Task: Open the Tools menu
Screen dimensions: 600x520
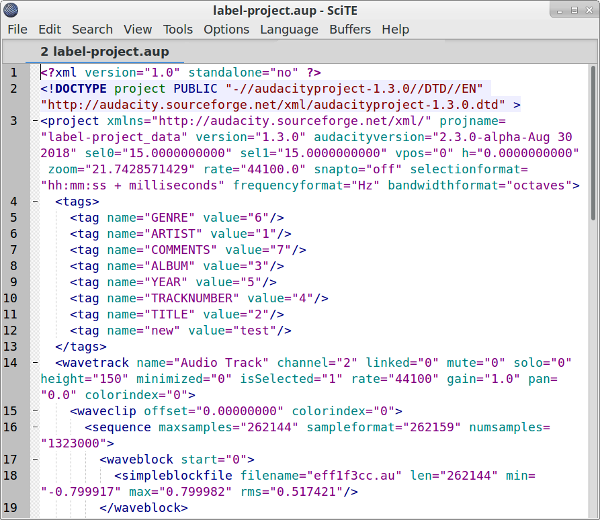Action: [x=178, y=29]
